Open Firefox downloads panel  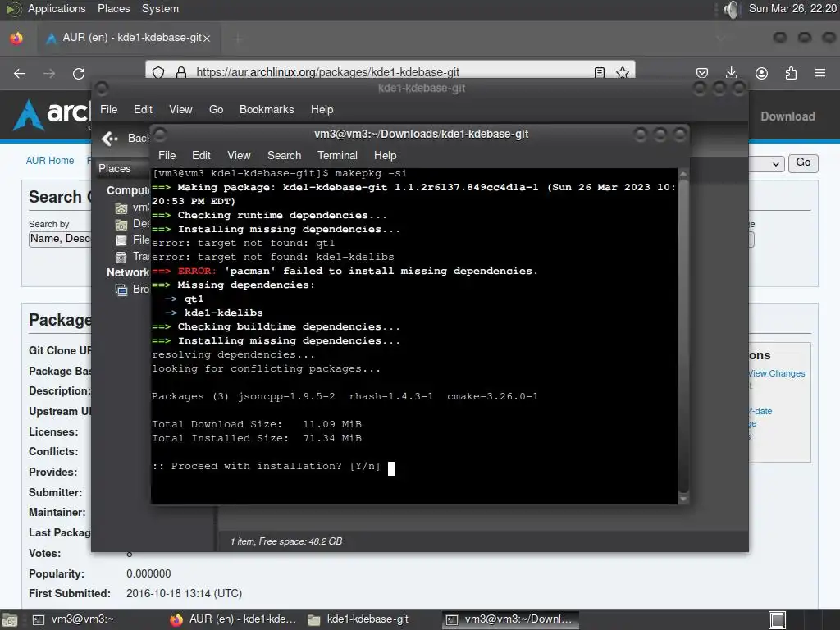click(731, 73)
